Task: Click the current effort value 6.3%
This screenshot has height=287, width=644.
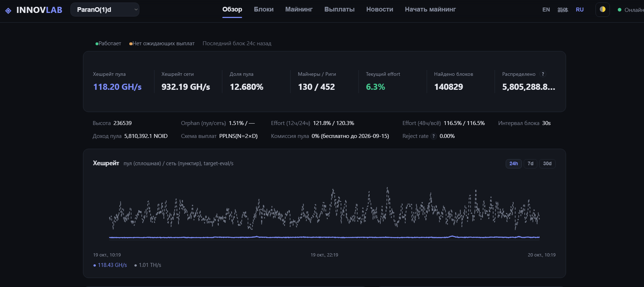Action: [x=375, y=87]
